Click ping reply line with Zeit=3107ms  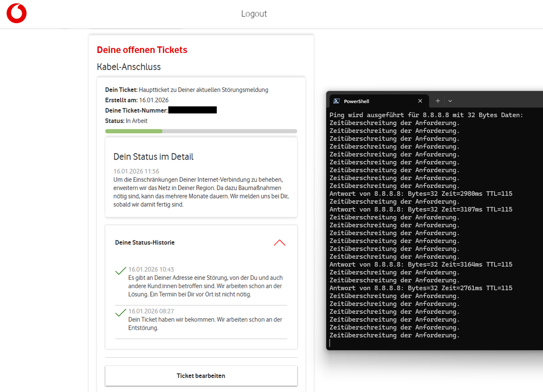[x=421, y=209]
